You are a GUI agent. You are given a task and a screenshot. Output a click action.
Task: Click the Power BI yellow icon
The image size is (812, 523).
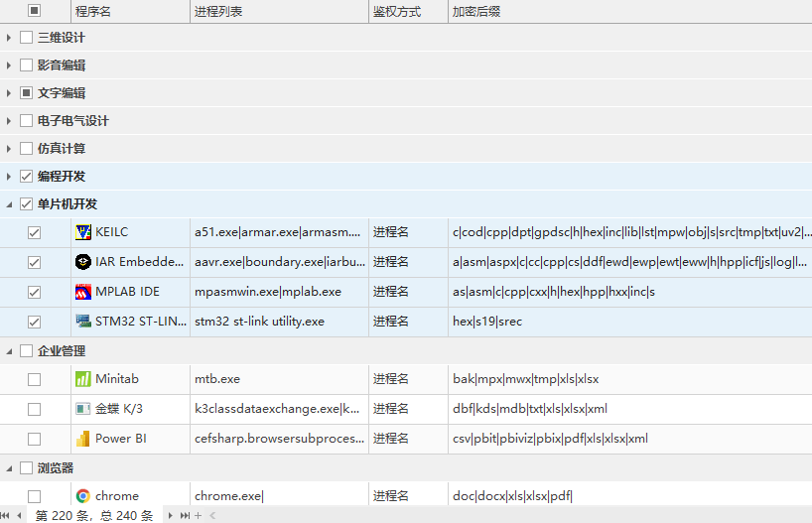(x=82, y=439)
